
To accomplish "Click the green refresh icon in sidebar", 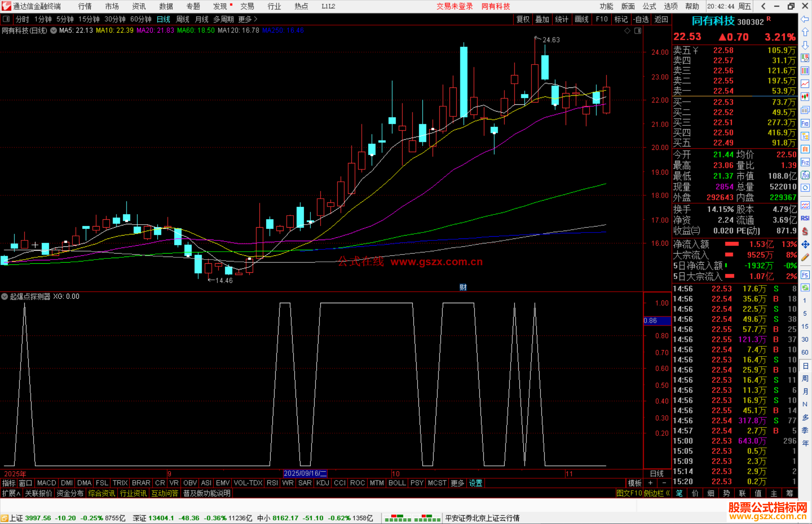I will tap(805, 288).
